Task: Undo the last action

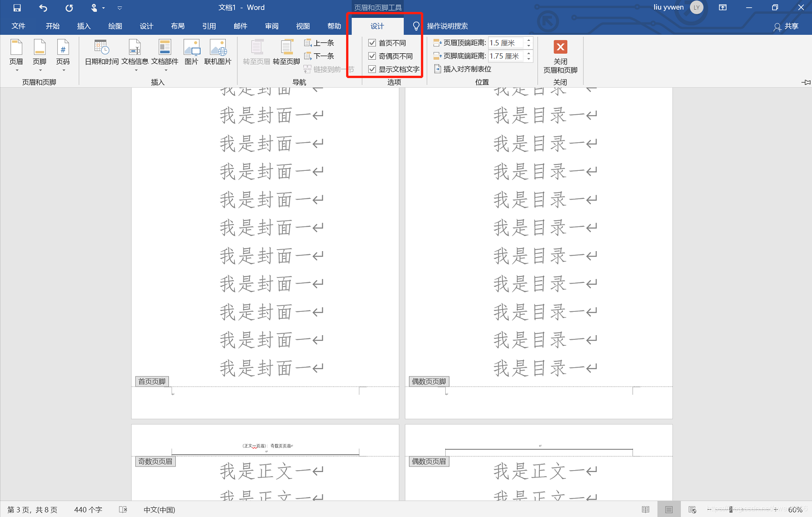Action: 43,8
